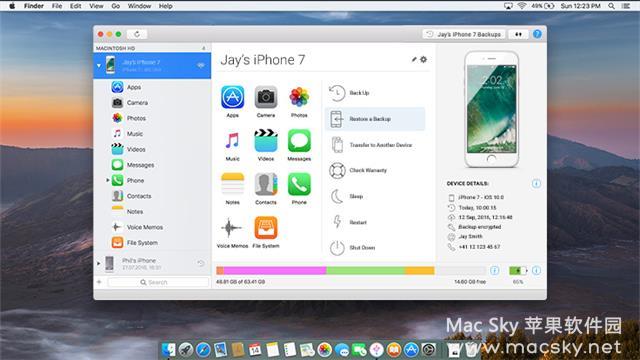The image size is (640, 360).
Task: Click the info icon beside the battery indicator
Action: point(536,270)
